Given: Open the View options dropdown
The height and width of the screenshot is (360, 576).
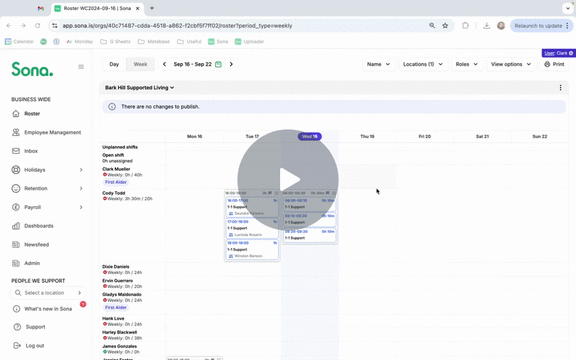Looking at the screenshot, I should (511, 64).
